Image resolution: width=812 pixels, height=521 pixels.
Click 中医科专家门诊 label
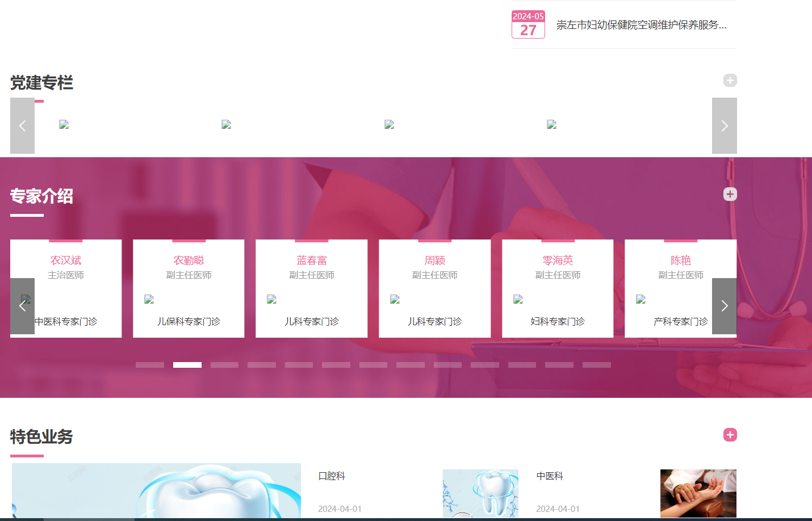point(66,321)
